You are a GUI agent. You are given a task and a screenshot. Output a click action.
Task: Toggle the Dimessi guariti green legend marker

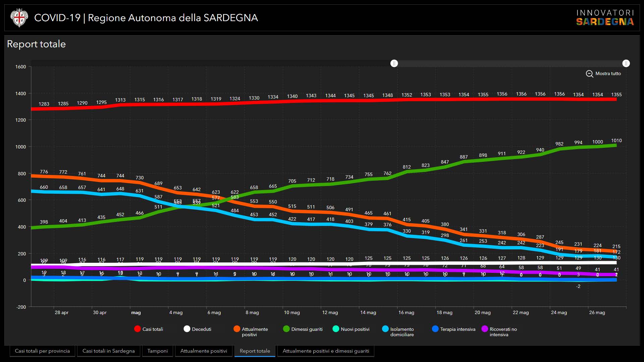[286, 329]
